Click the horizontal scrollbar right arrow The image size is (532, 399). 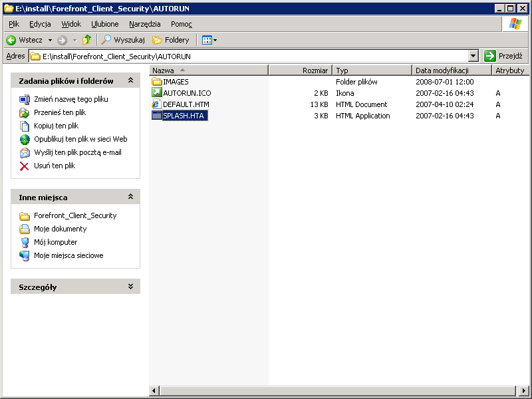[x=524, y=390]
